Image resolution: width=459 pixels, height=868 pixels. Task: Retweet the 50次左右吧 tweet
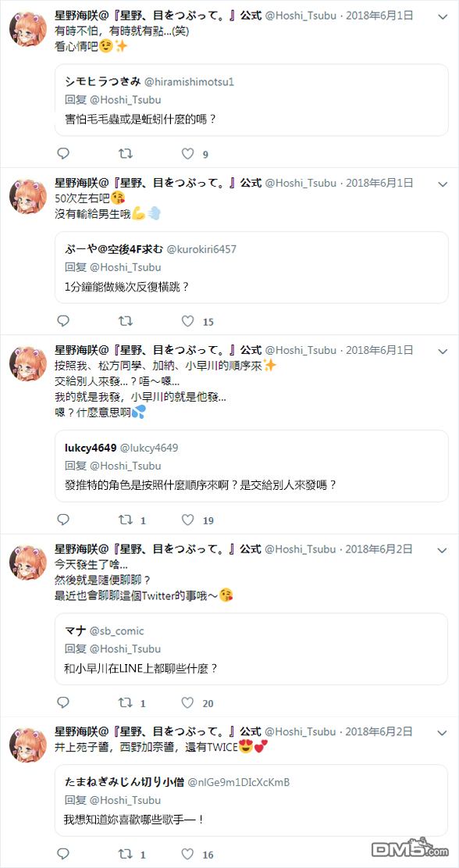126,321
